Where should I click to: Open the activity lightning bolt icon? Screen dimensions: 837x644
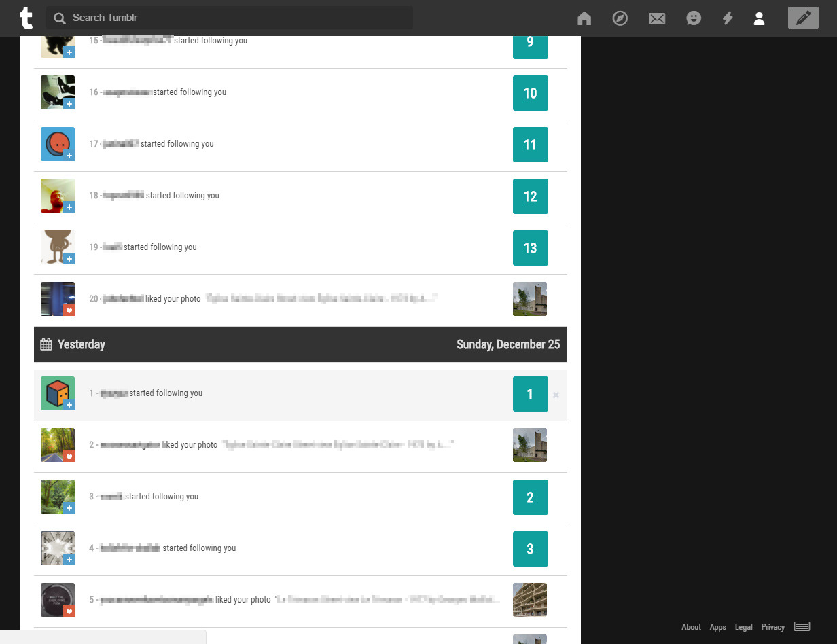(728, 18)
